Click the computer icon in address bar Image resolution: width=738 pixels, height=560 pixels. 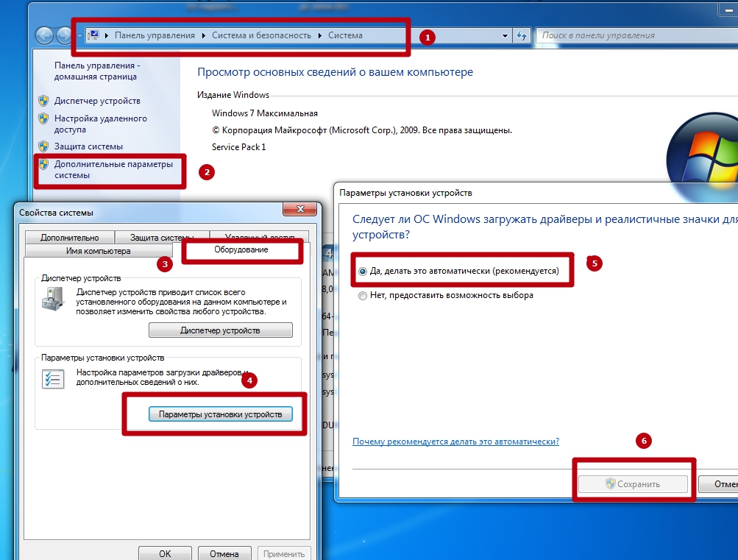coord(94,35)
